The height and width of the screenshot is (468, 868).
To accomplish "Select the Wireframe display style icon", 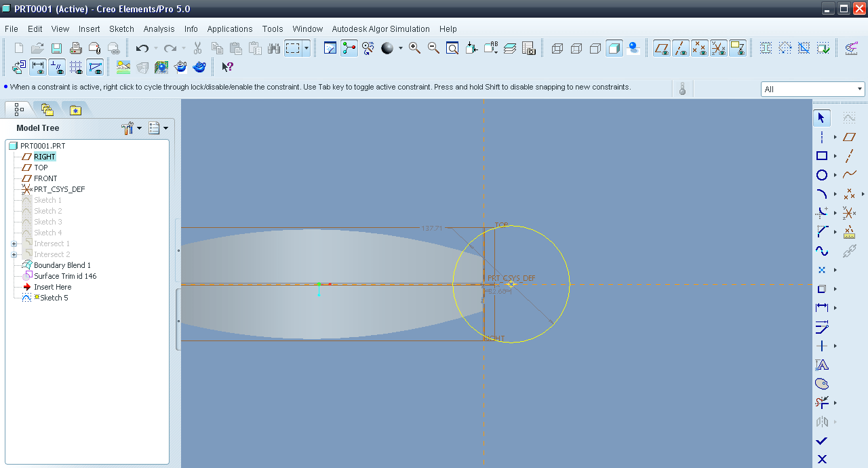I will [557, 48].
